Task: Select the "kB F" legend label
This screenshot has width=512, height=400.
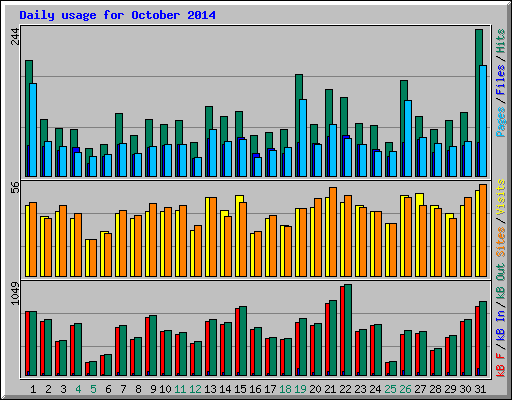Action: coord(501,365)
